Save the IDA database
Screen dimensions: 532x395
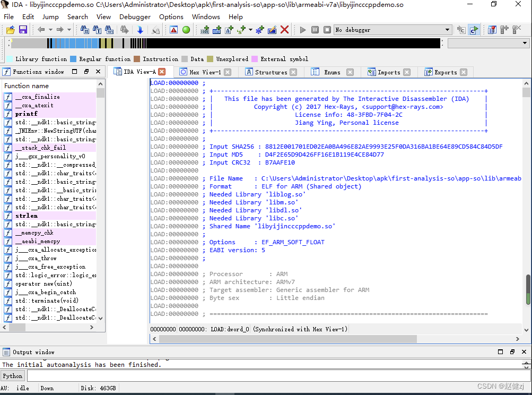(x=22, y=29)
